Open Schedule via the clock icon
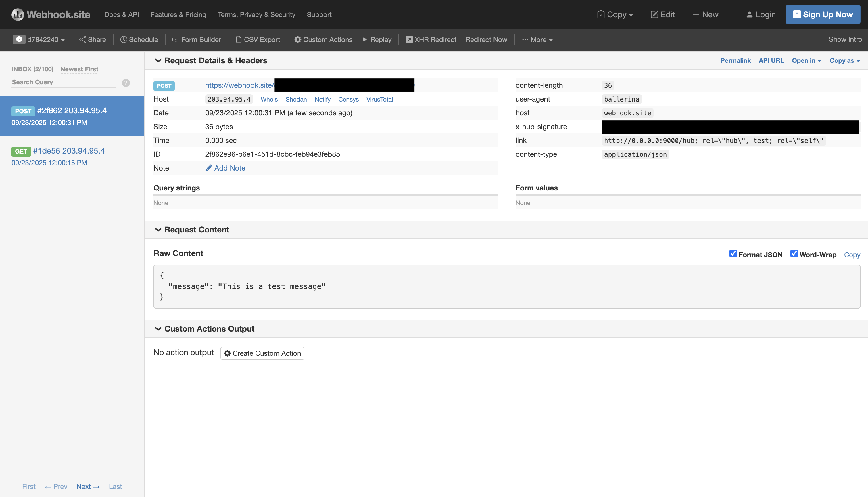This screenshot has width=868, height=497. point(124,40)
